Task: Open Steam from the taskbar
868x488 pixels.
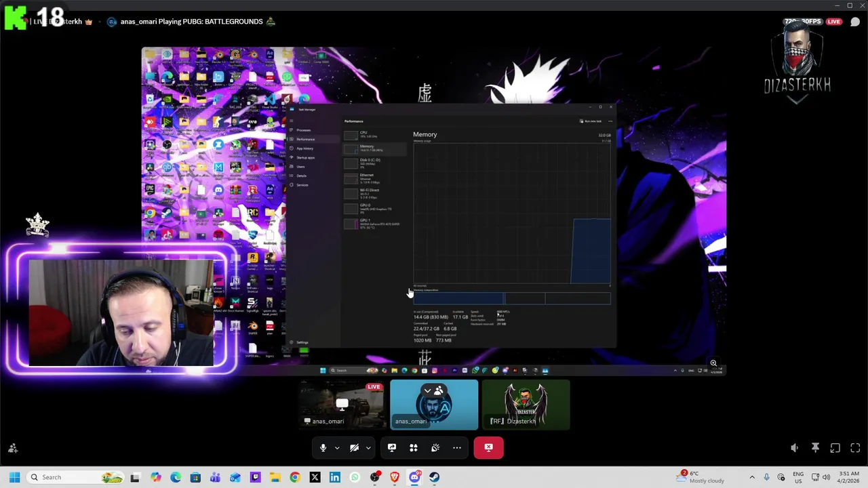Action: (x=434, y=477)
